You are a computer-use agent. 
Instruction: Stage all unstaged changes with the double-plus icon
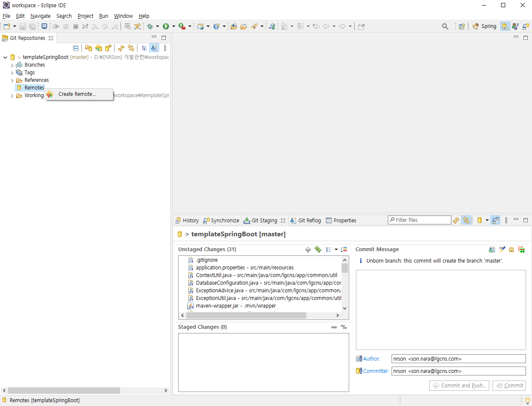click(318, 249)
